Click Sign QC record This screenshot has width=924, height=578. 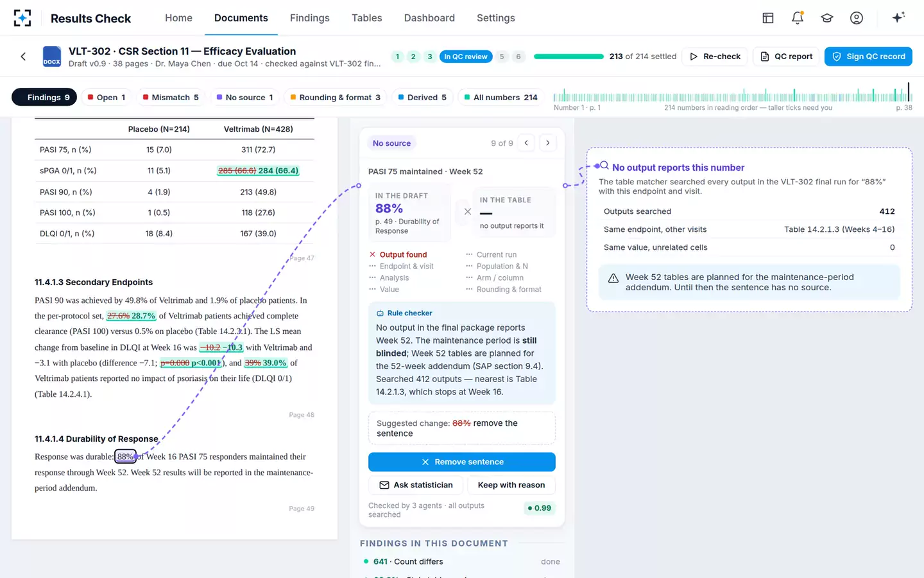tap(868, 57)
